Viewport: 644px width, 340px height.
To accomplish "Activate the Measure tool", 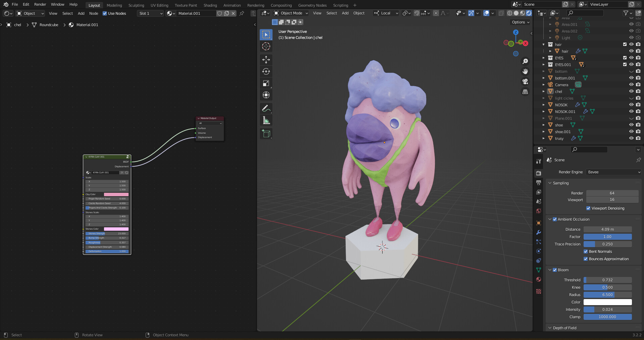I will click(266, 120).
